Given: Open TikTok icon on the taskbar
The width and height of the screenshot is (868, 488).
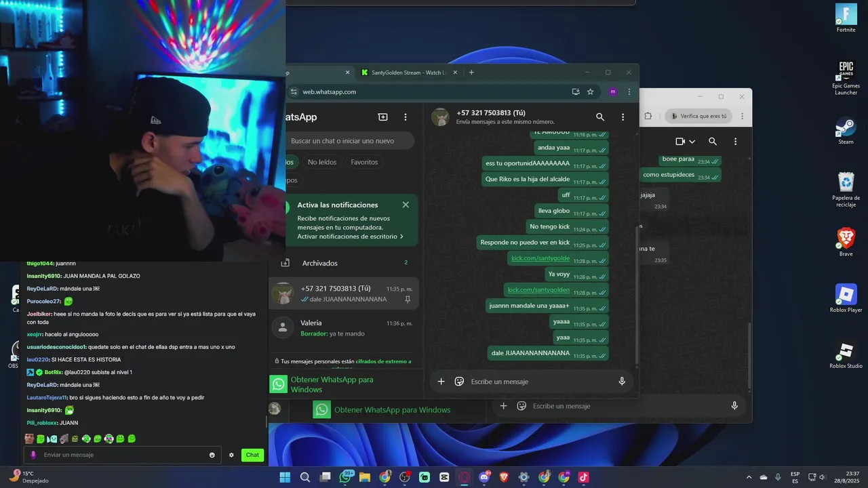Looking at the screenshot, I should point(583,477).
